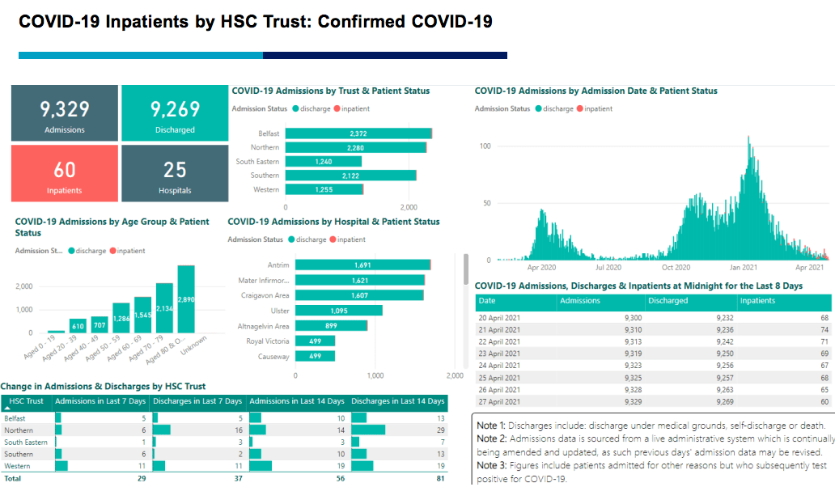Click inpatient legend dot in Trust chart
Image resolution: width=835 pixels, height=504 pixels.
pyautogui.click(x=337, y=108)
